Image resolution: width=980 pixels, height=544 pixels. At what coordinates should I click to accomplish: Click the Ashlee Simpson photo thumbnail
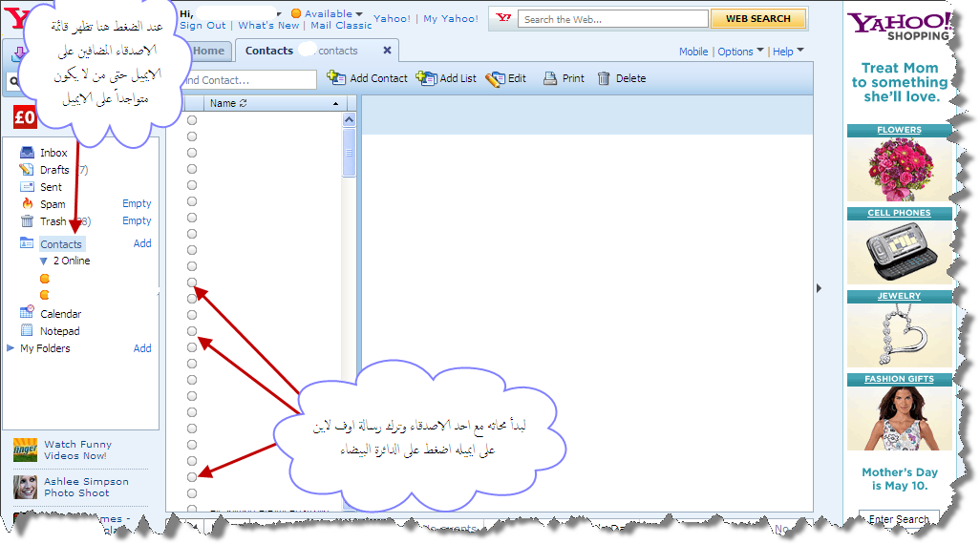pyautogui.click(x=26, y=487)
